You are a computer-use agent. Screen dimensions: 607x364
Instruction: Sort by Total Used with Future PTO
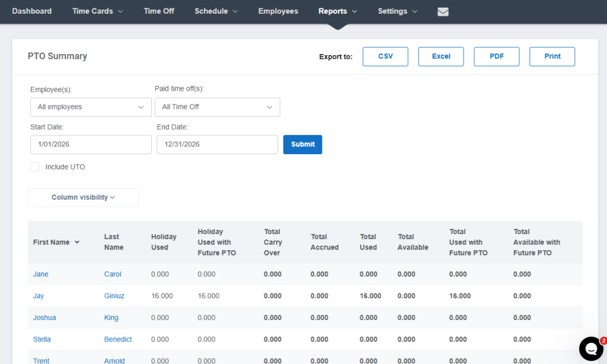[468, 242]
